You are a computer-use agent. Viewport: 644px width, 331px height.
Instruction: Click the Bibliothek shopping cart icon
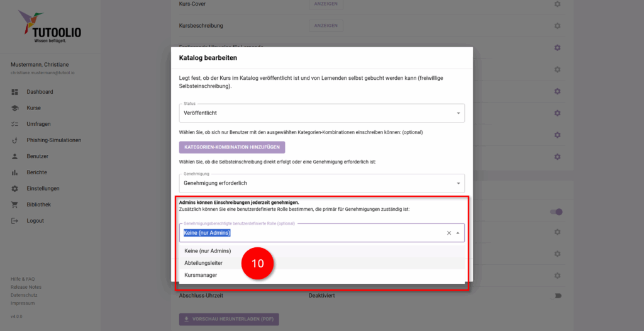point(14,205)
